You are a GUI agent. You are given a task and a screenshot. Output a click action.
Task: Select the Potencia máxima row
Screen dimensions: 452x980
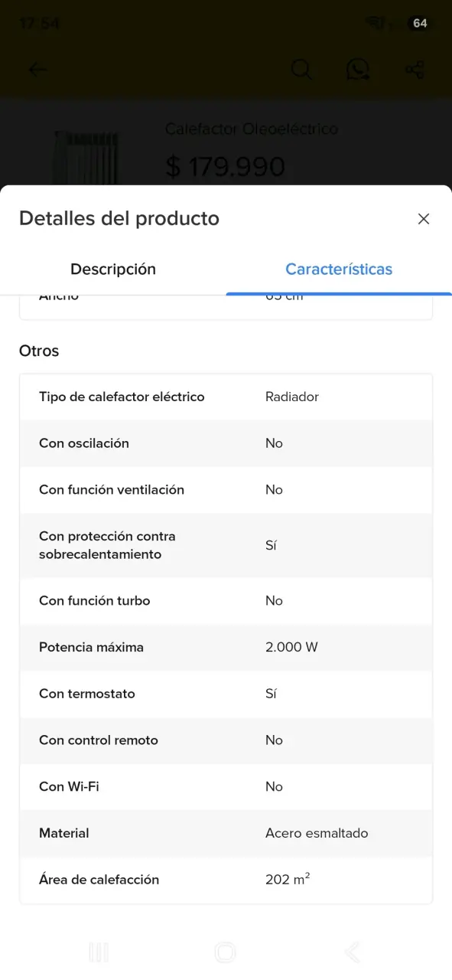pos(226,647)
